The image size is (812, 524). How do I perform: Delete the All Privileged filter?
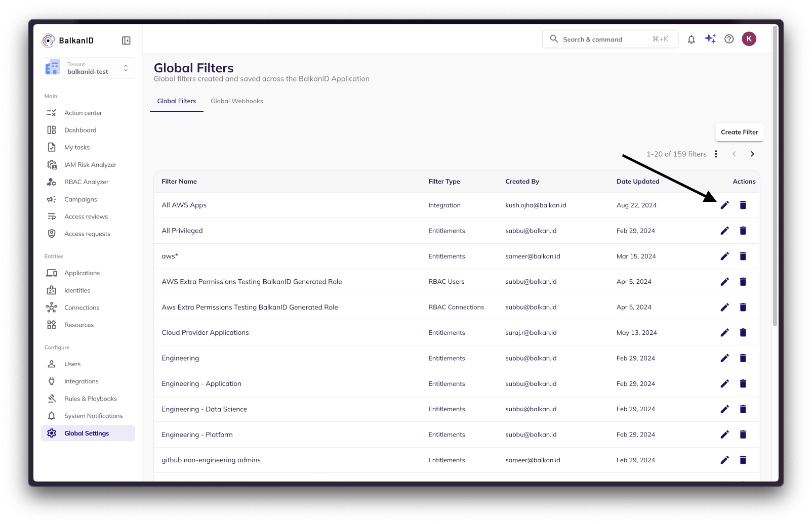pyautogui.click(x=743, y=231)
